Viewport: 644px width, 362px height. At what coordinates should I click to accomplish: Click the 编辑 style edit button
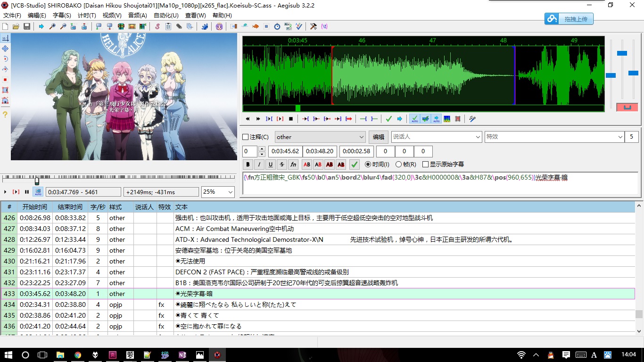379,137
